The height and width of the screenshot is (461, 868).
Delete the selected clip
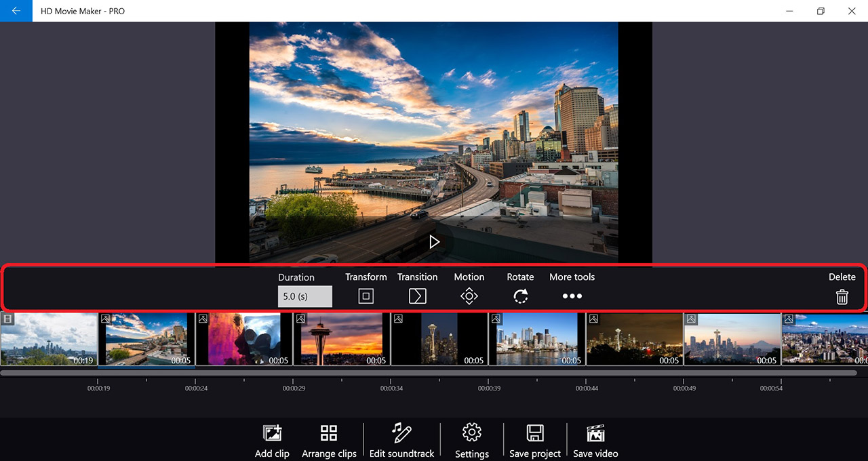[842, 296]
